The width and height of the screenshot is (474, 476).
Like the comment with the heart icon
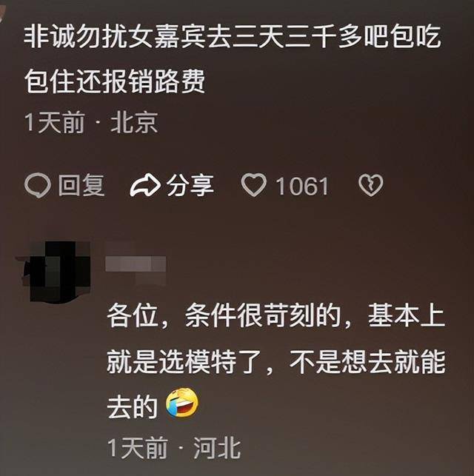click(254, 185)
